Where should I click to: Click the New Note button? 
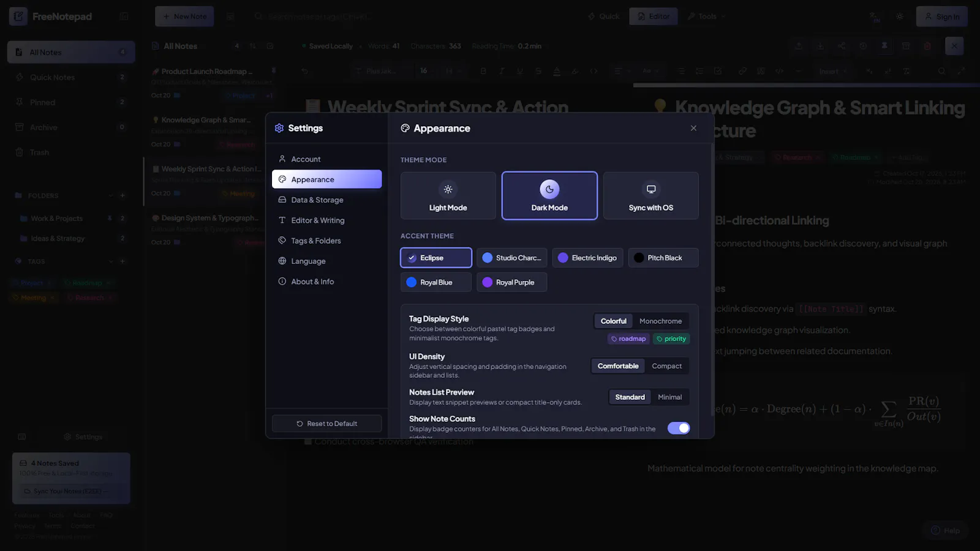tap(184, 17)
